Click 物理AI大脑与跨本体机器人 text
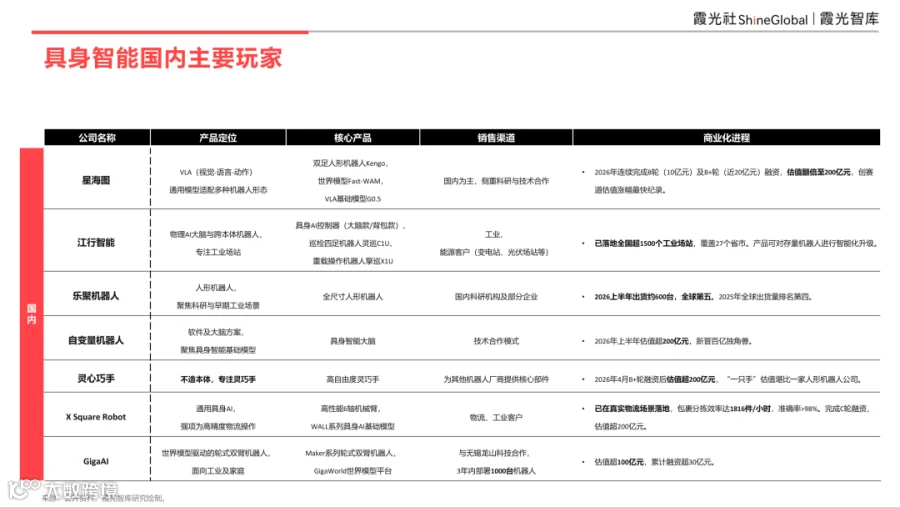Viewport: 900px width, 507px height. [x=216, y=234]
